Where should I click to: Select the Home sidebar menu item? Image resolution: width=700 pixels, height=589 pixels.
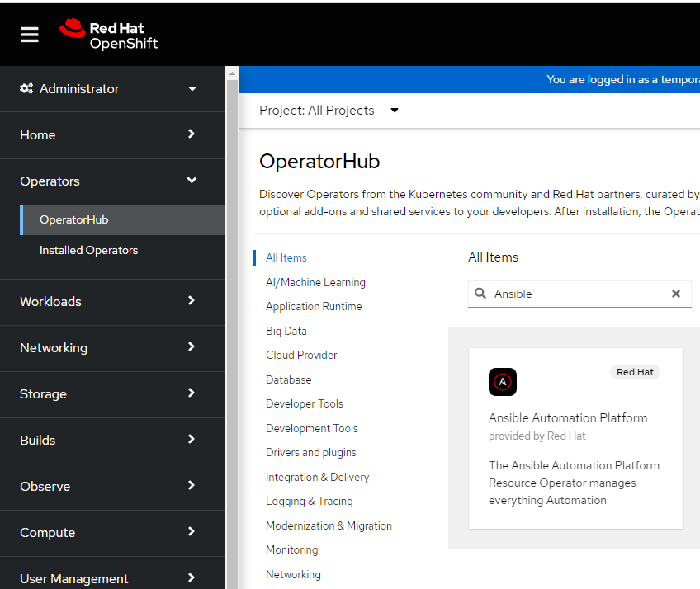[37, 134]
